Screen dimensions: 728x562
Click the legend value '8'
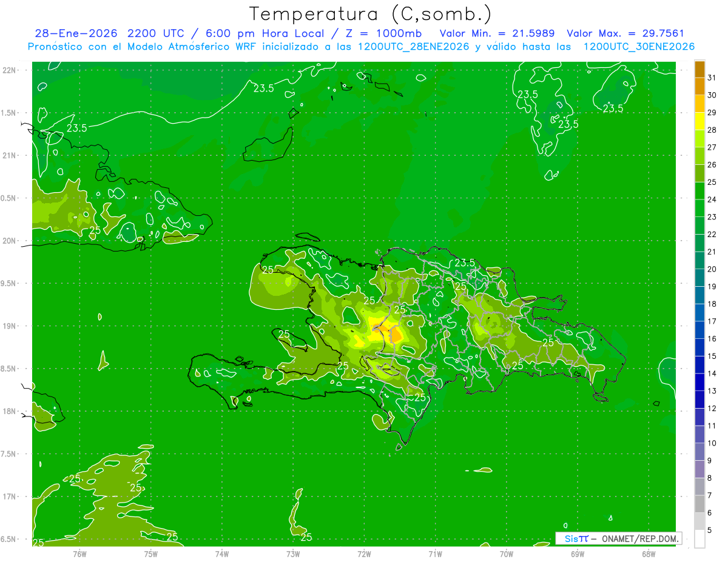point(710,478)
